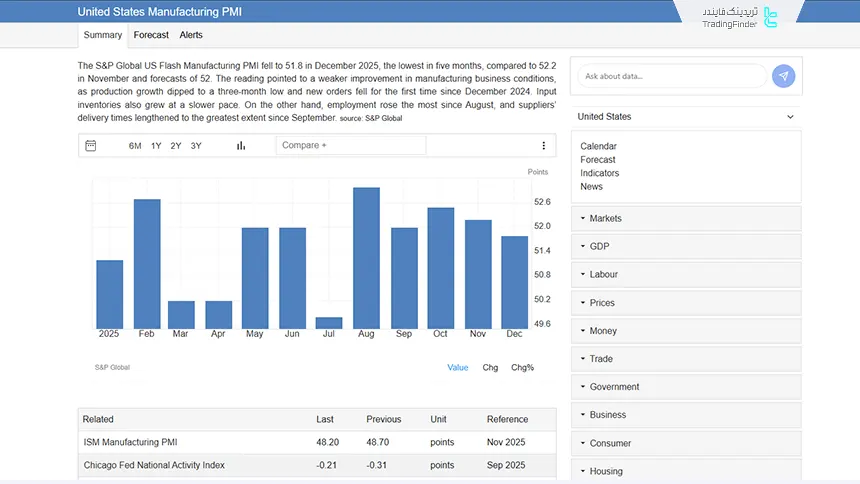
Task: Open ISM Manufacturing PMI link
Action: point(130,442)
